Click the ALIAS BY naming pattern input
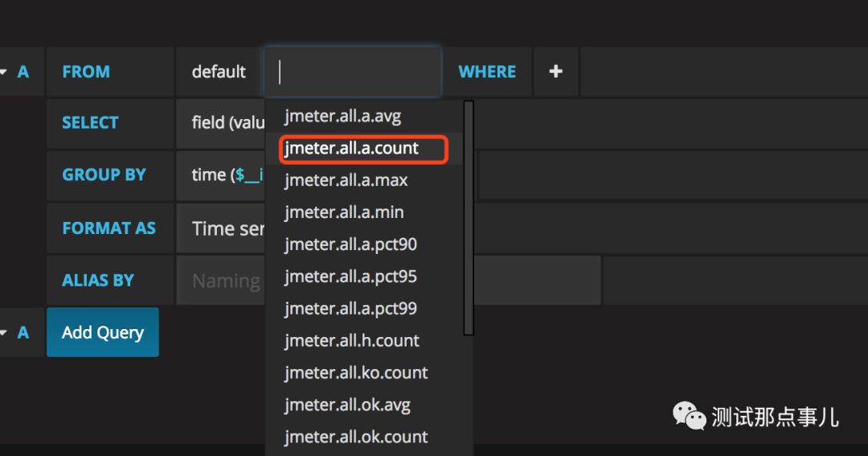The image size is (868, 456). tap(388, 281)
